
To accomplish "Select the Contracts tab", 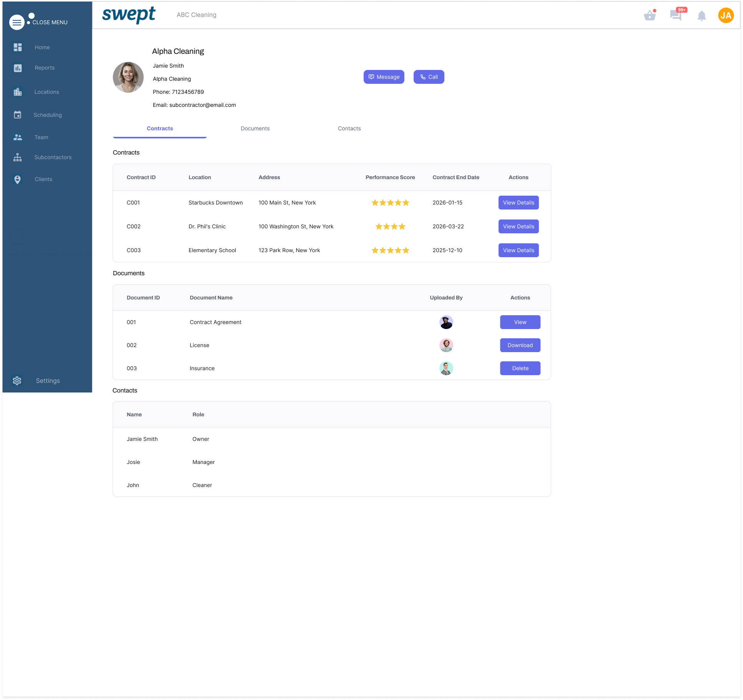I will click(x=160, y=128).
